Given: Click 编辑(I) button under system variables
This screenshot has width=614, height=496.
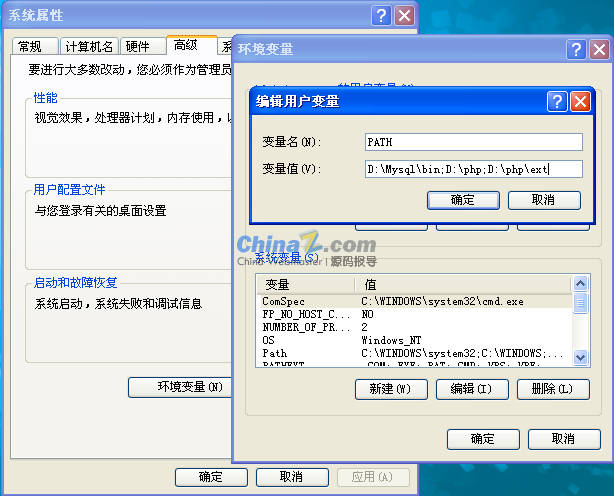Looking at the screenshot, I should pyautogui.click(x=472, y=389).
